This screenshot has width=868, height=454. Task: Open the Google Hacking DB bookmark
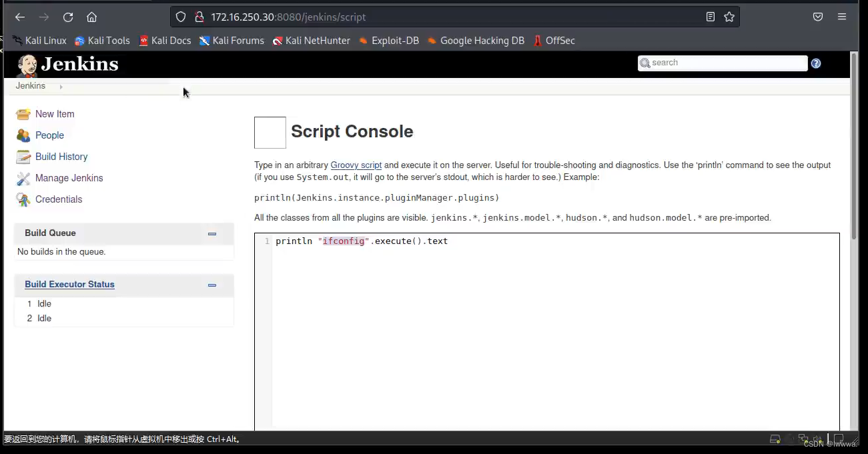click(476, 41)
